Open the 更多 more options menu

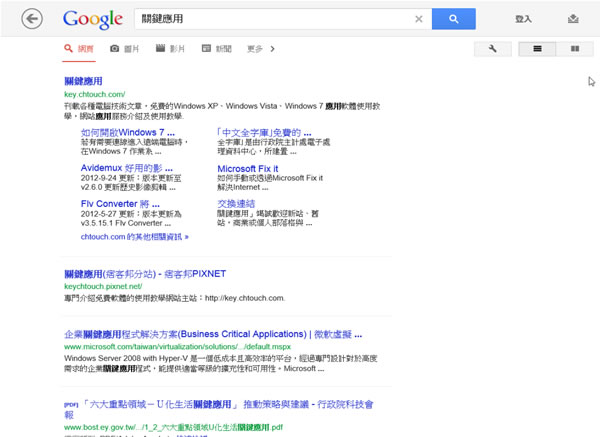click(x=255, y=49)
